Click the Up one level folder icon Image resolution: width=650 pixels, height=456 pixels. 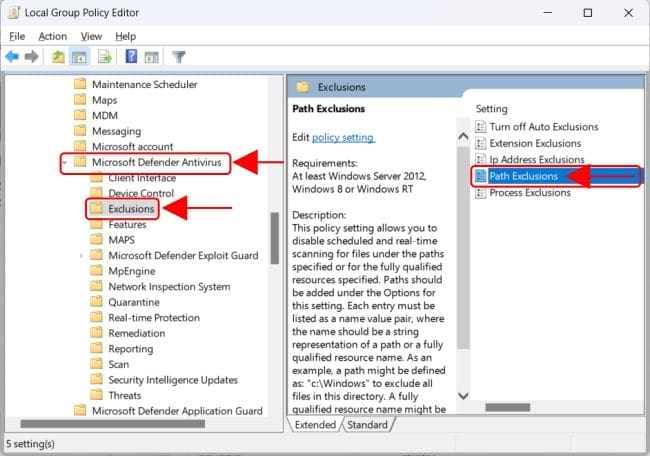point(59,56)
